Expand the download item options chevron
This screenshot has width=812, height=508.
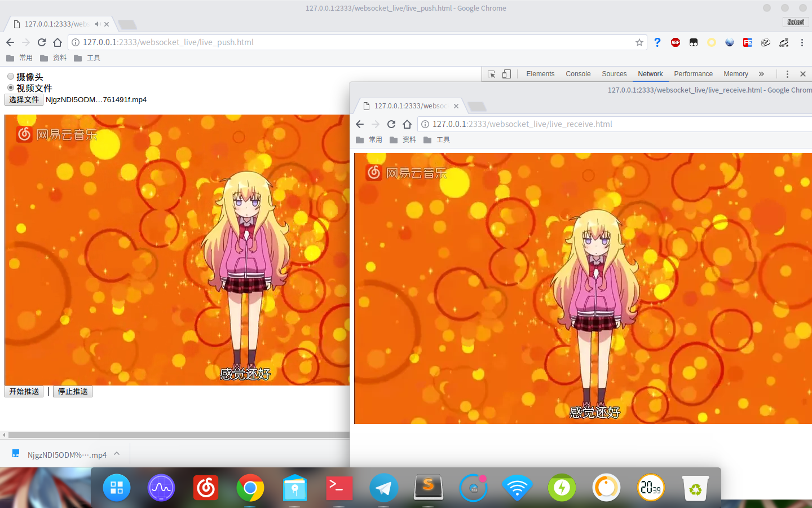[117, 453]
